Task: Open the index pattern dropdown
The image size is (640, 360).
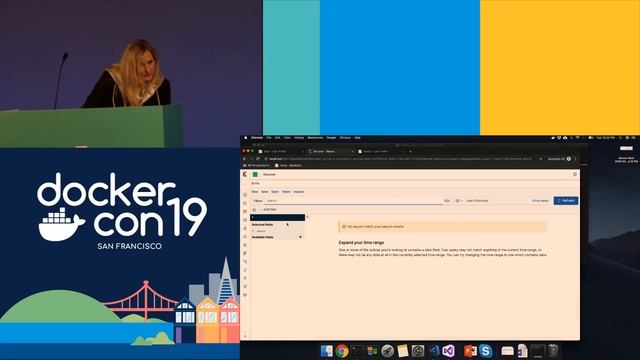Action: coord(278,217)
